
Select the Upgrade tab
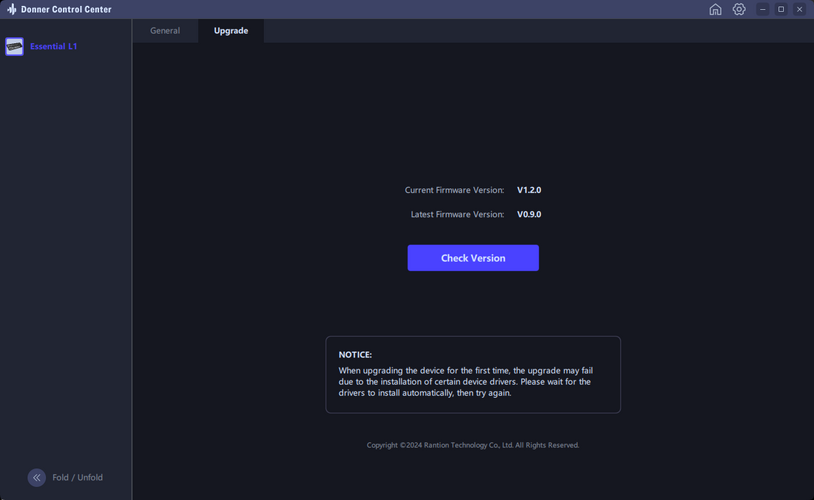[231, 31]
